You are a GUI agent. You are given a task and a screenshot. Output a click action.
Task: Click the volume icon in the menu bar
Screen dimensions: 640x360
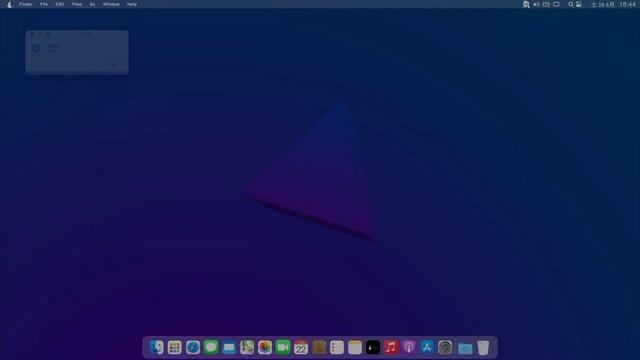click(x=536, y=4)
